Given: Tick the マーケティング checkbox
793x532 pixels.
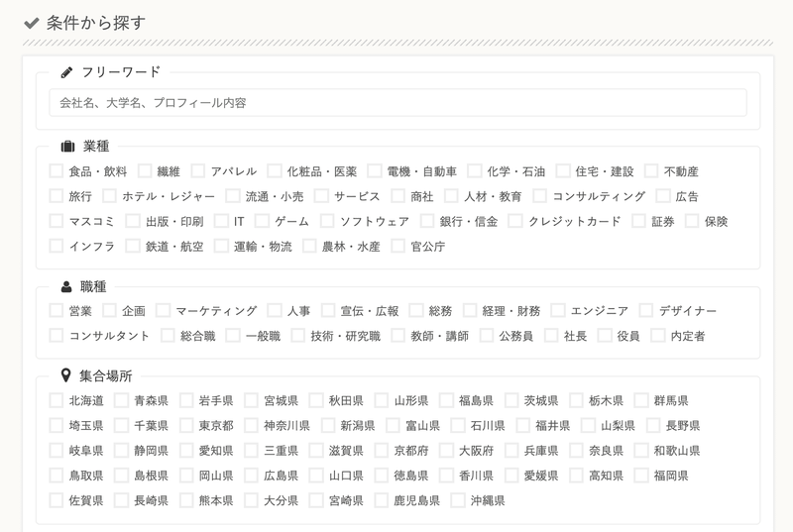Looking at the screenshot, I should coord(163,310).
